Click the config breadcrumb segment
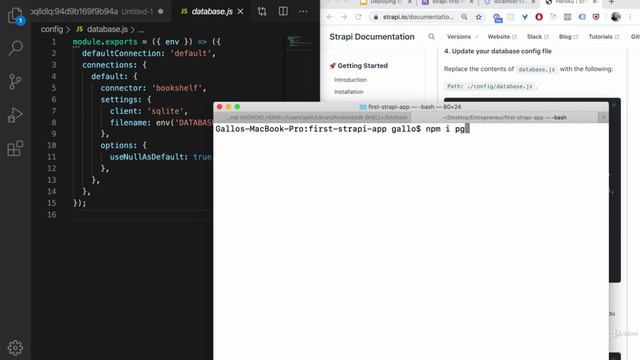 (51, 29)
